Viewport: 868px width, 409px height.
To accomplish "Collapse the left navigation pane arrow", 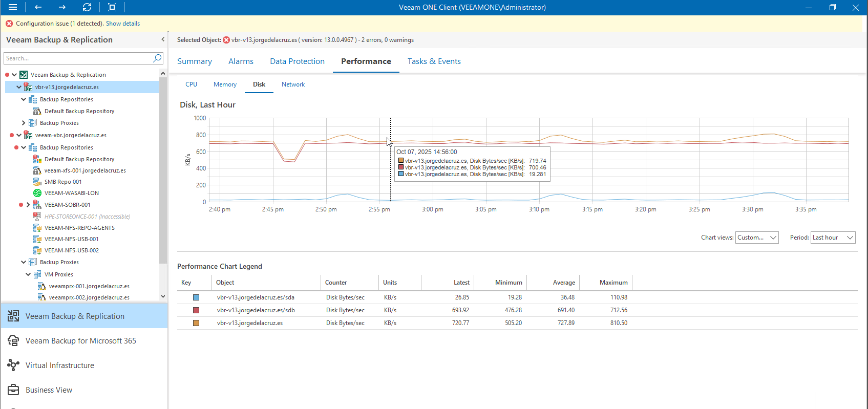I will click(x=163, y=39).
